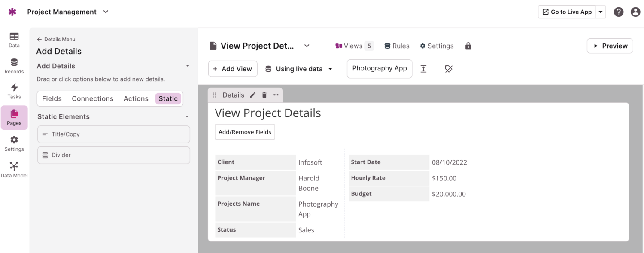The height and width of the screenshot is (253, 644).
Task: Open the help question mark icon
Action: [x=618, y=12]
